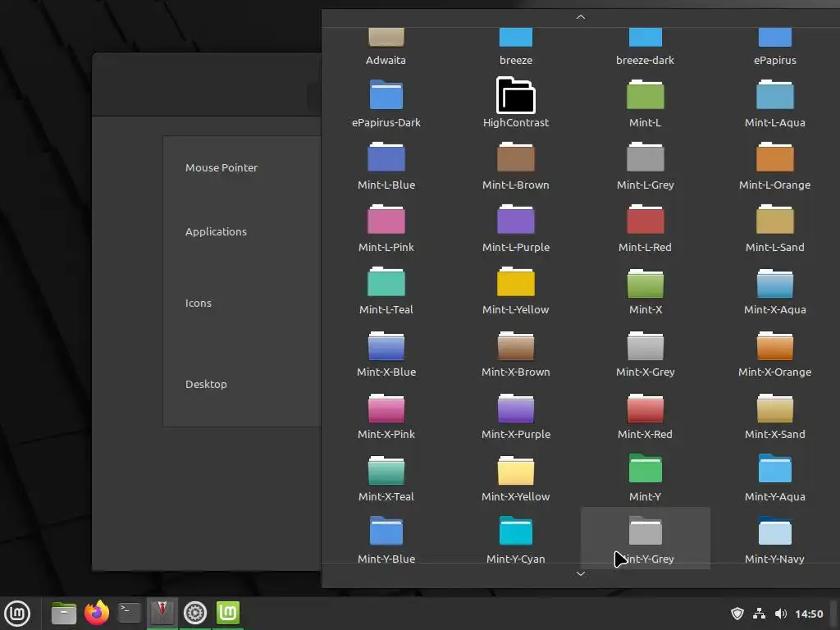Pick Mint-X-Red icon theme
The width and height of the screenshot is (840, 630).
pyautogui.click(x=645, y=414)
